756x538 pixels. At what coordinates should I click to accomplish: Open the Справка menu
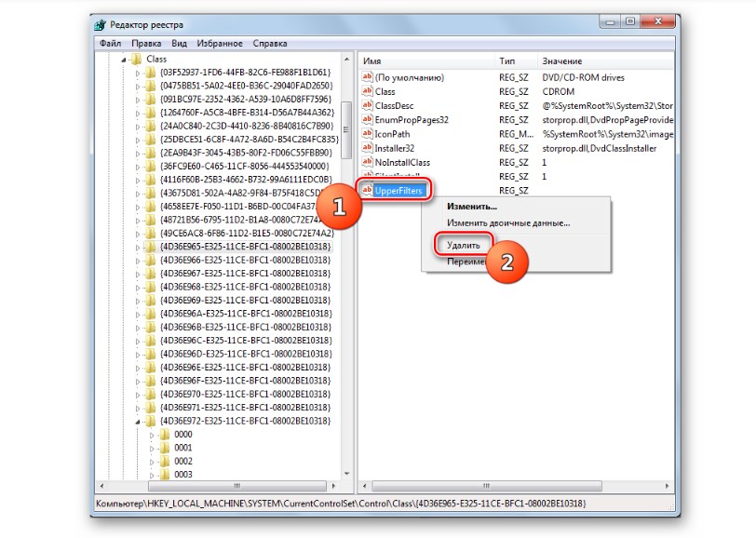point(269,44)
